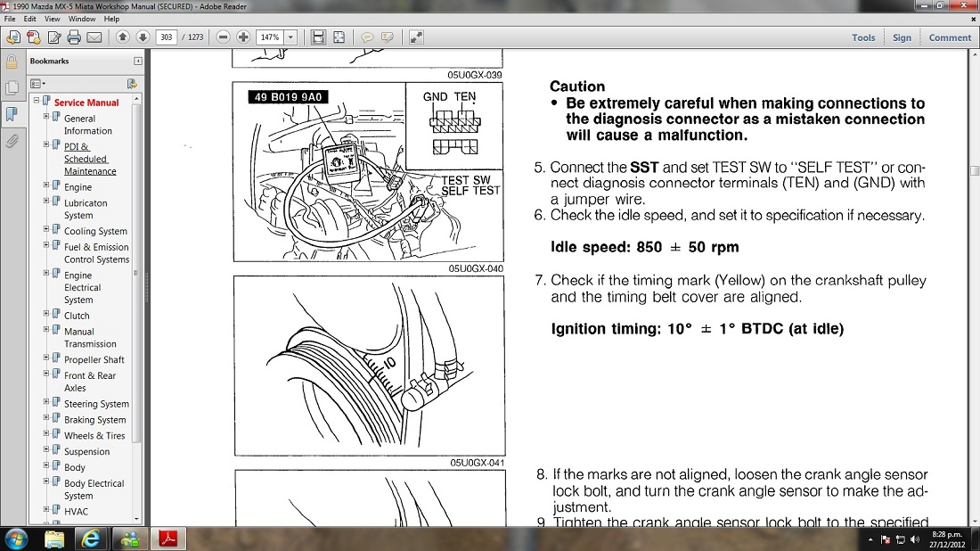Open the Help menu
This screenshot has width=980, height=551.
tap(111, 19)
